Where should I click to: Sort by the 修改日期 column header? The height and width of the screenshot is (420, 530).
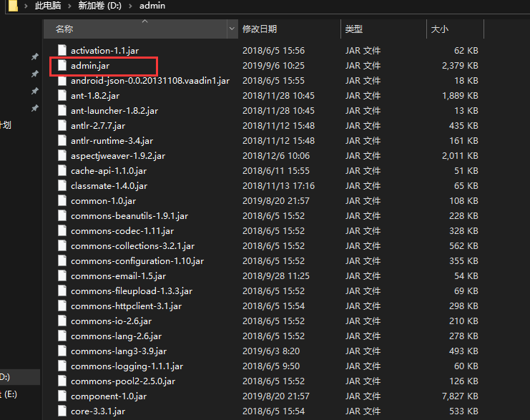click(290, 29)
